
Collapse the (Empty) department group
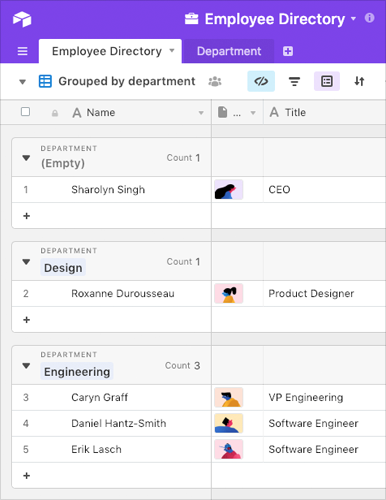[x=26, y=158]
